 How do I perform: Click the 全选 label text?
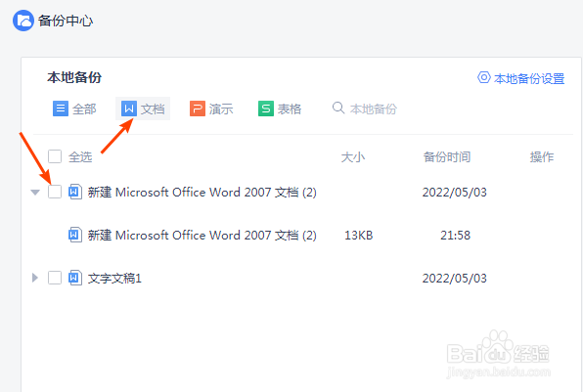[80, 156]
